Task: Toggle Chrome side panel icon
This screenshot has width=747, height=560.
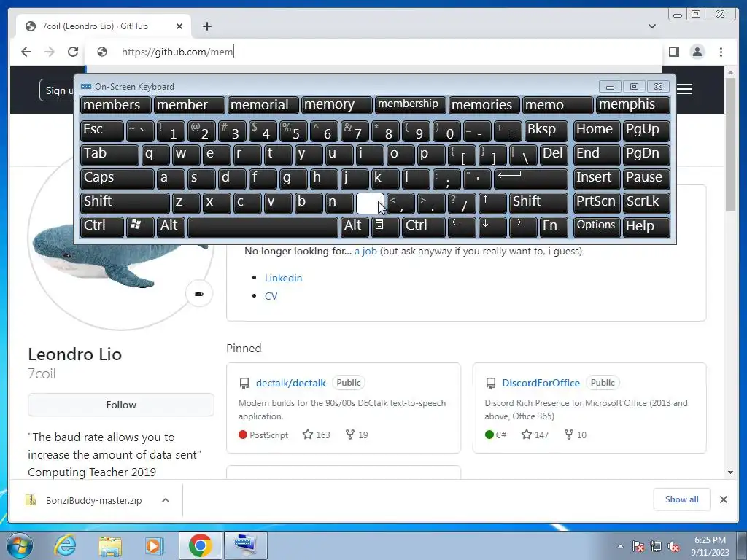Action: [x=673, y=52]
